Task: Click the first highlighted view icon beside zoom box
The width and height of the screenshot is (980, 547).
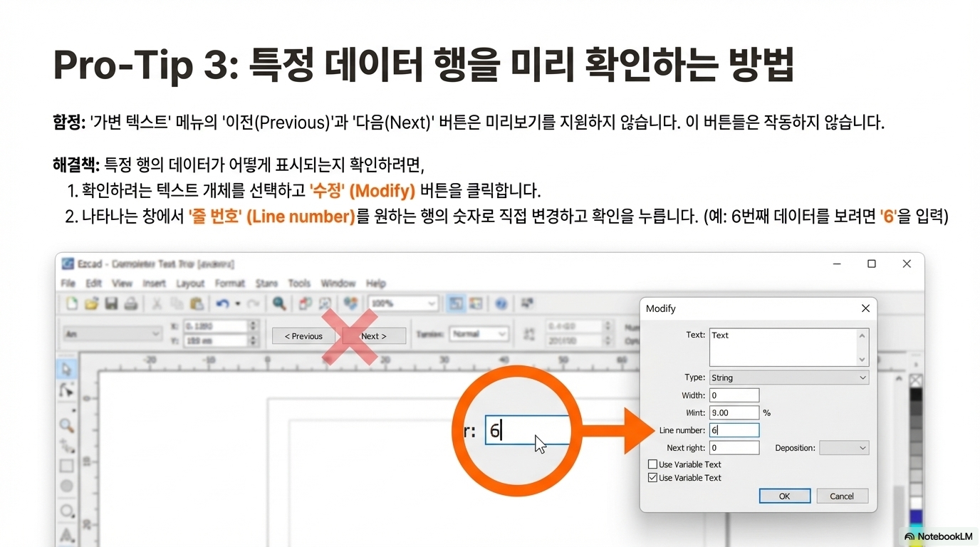Action: tap(456, 303)
